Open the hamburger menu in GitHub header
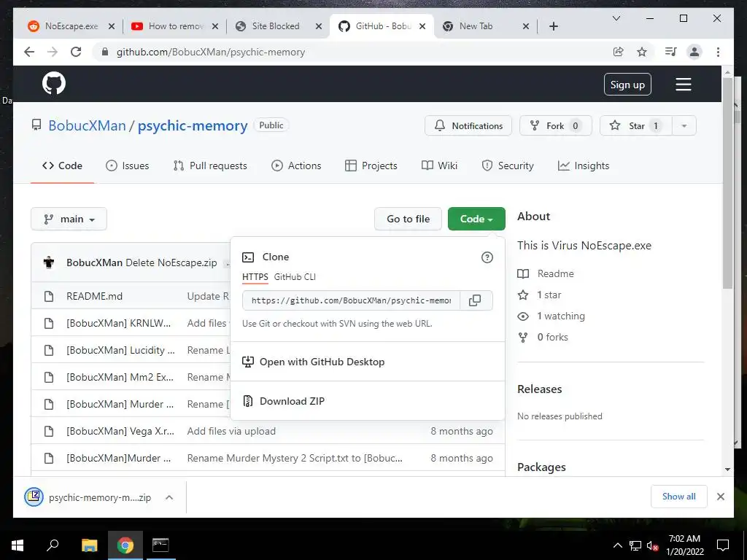 pyautogui.click(x=683, y=85)
